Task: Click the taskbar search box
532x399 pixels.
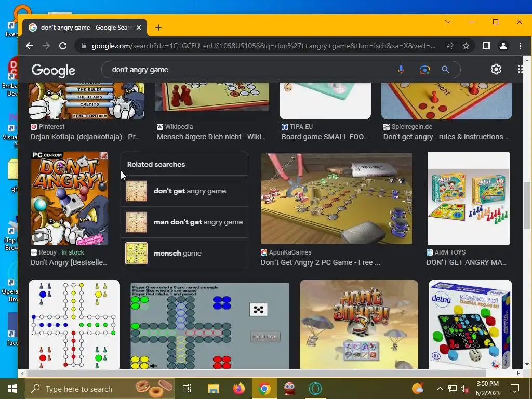Action: [100, 389]
